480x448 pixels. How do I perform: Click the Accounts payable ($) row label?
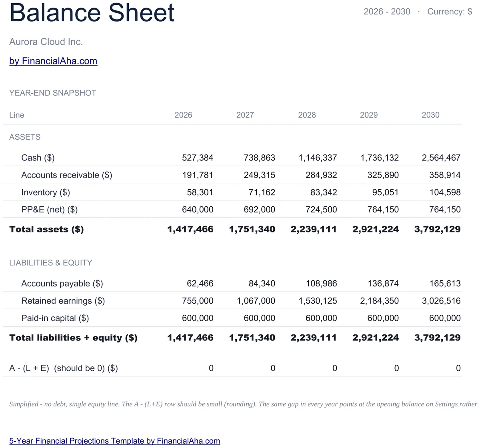pyautogui.click(x=62, y=284)
